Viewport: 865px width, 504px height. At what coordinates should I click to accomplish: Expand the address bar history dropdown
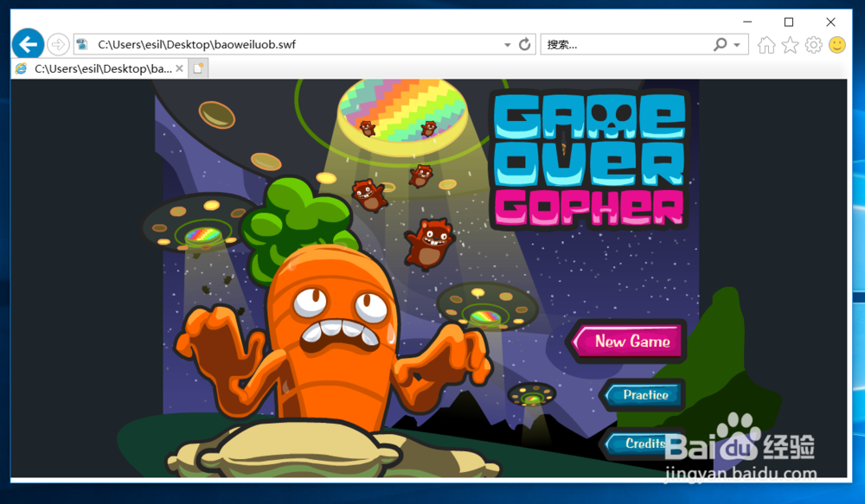pos(507,45)
